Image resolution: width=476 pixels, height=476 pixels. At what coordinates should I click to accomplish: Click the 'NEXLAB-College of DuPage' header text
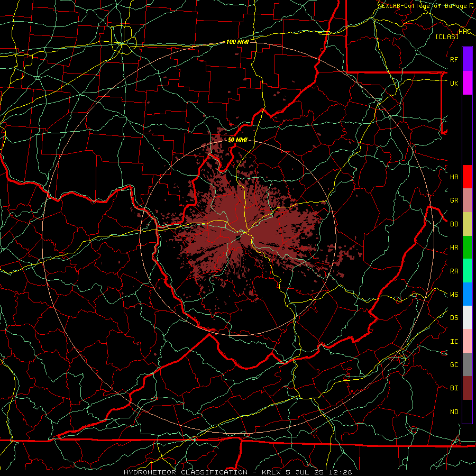click(x=423, y=6)
